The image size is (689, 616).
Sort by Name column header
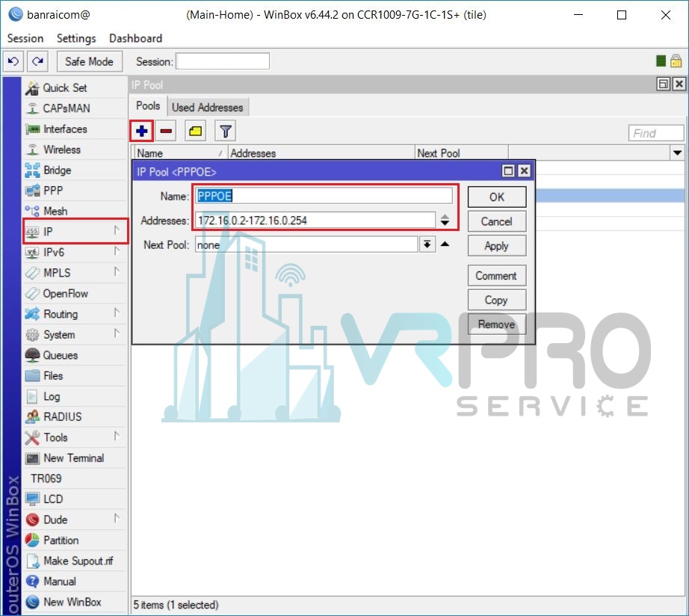tap(179, 153)
